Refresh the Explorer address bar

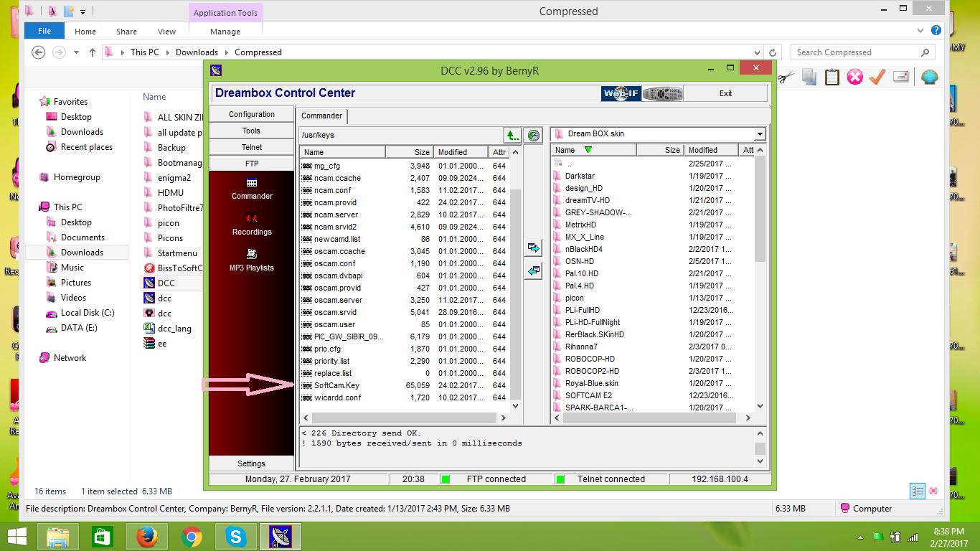[773, 52]
